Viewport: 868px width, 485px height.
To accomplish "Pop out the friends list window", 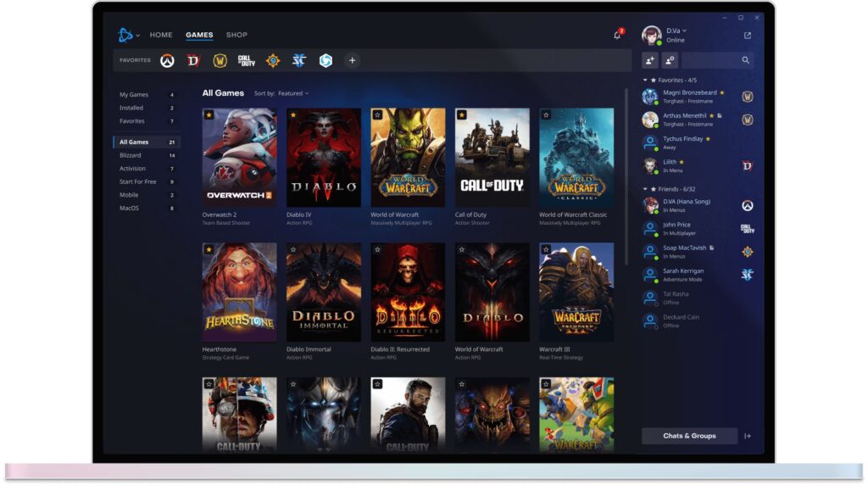I will tap(747, 36).
